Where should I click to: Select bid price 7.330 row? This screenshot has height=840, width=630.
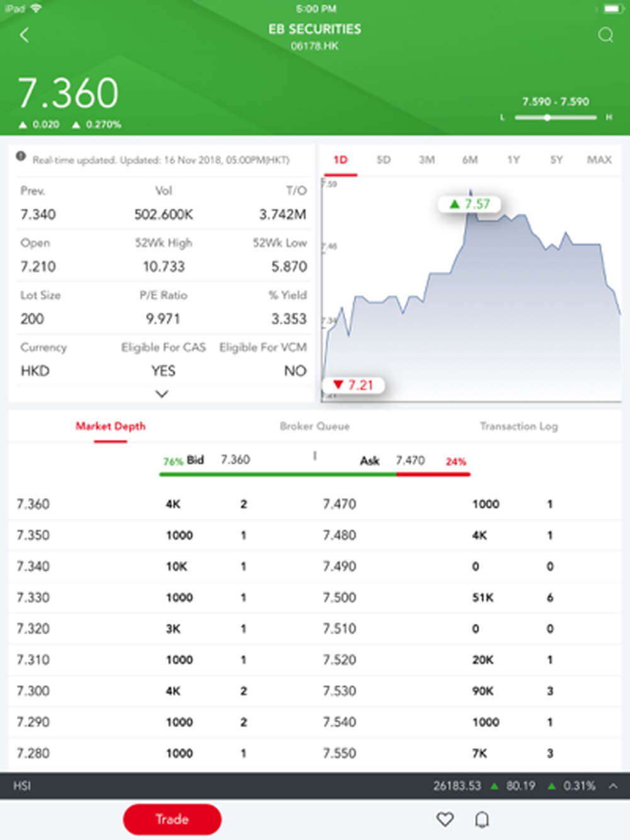click(x=161, y=598)
